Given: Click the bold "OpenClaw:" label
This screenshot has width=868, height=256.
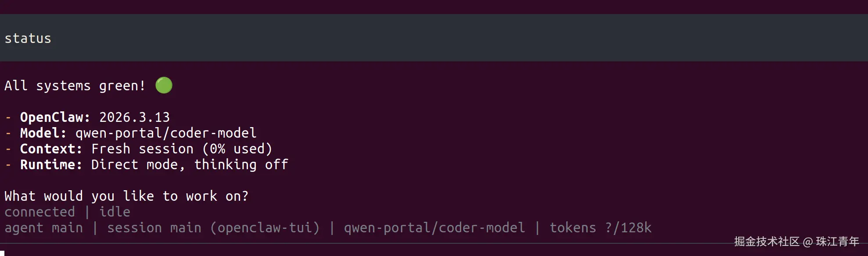Looking at the screenshot, I should point(55,117).
